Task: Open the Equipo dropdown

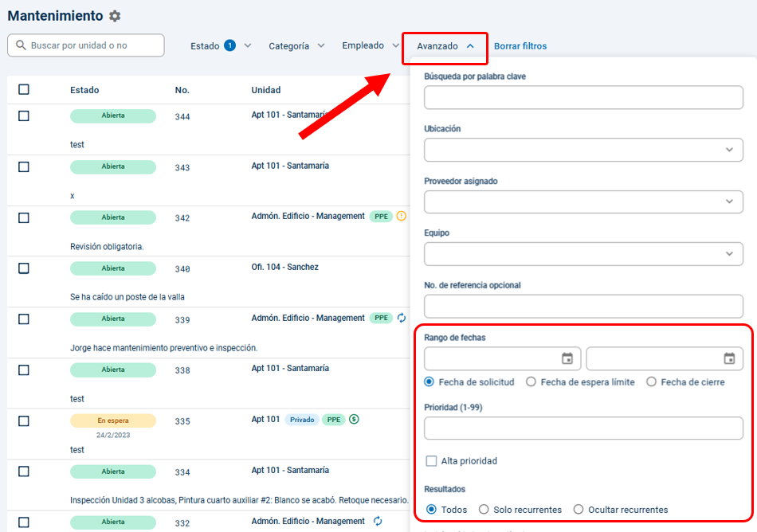Action: (583, 254)
